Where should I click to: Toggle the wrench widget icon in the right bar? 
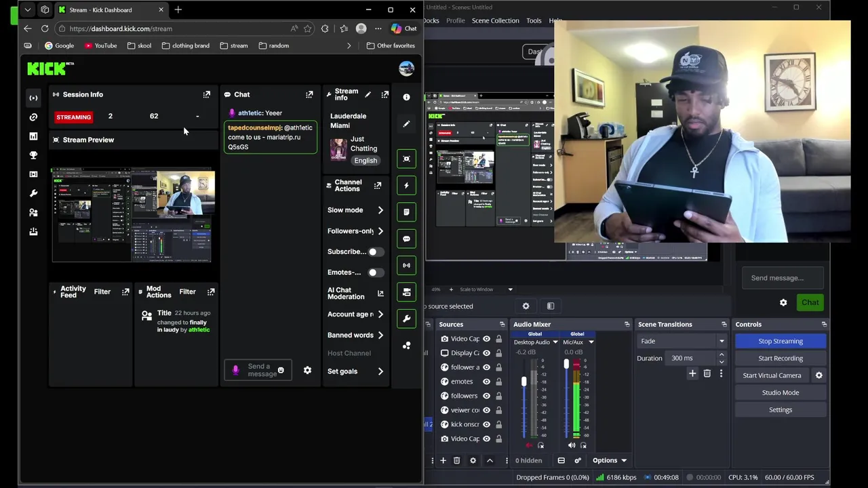[406, 319]
